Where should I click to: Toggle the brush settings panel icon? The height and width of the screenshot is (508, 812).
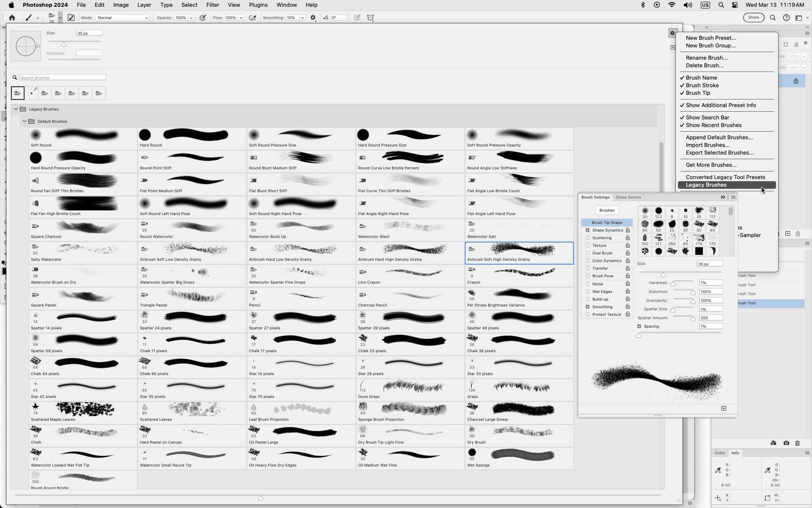tap(71, 18)
